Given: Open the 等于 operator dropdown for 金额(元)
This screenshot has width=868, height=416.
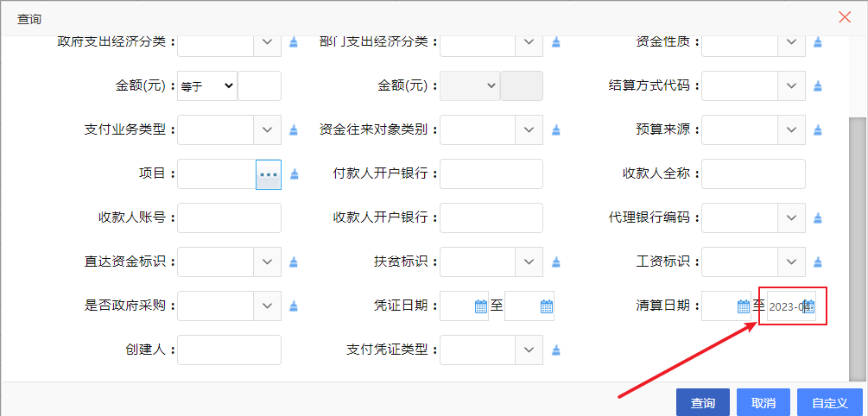Looking at the screenshot, I should click(207, 86).
